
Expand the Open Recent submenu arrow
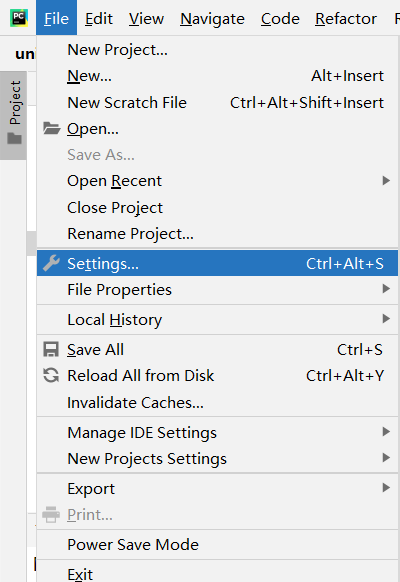point(386,181)
